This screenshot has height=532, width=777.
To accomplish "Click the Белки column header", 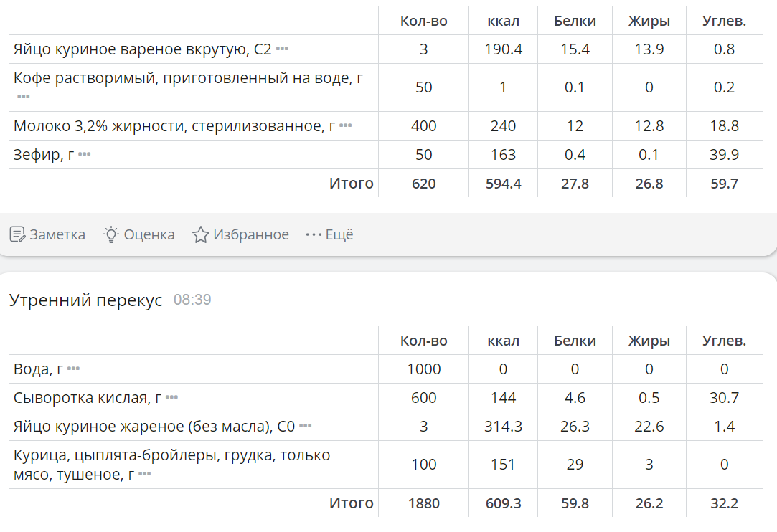I will pos(575,20).
